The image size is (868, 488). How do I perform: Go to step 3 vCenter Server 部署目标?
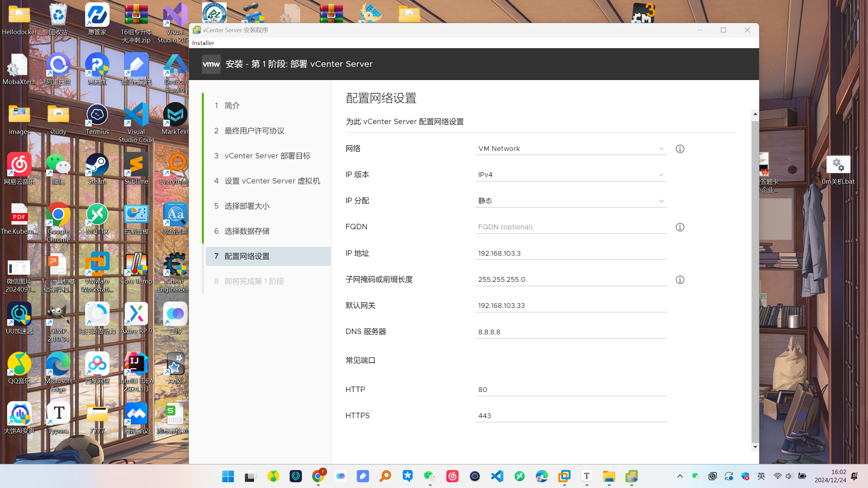click(x=268, y=156)
